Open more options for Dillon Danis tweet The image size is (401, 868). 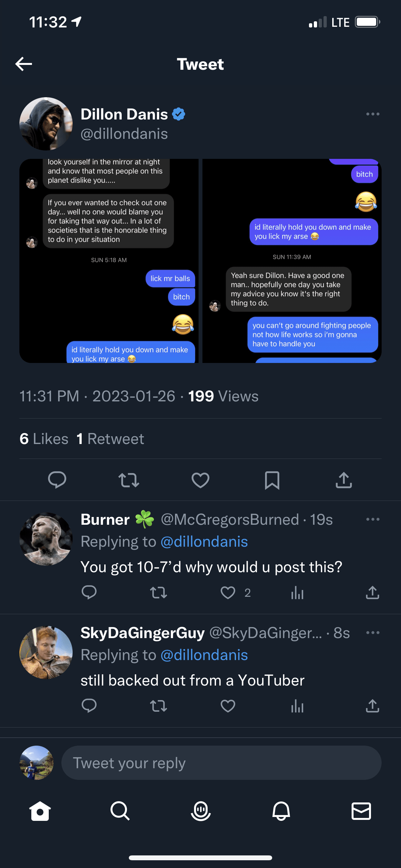(x=373, y=114)
